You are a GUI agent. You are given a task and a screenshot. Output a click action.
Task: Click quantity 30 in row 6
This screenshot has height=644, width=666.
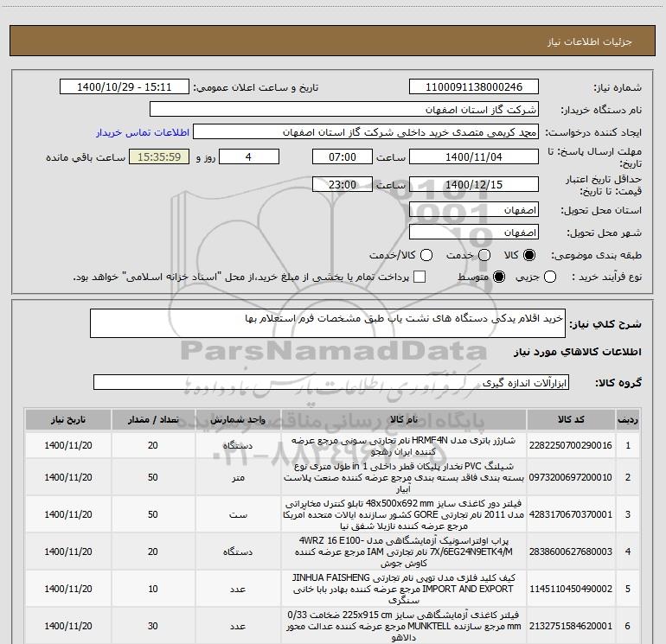[x=153, y=626]
